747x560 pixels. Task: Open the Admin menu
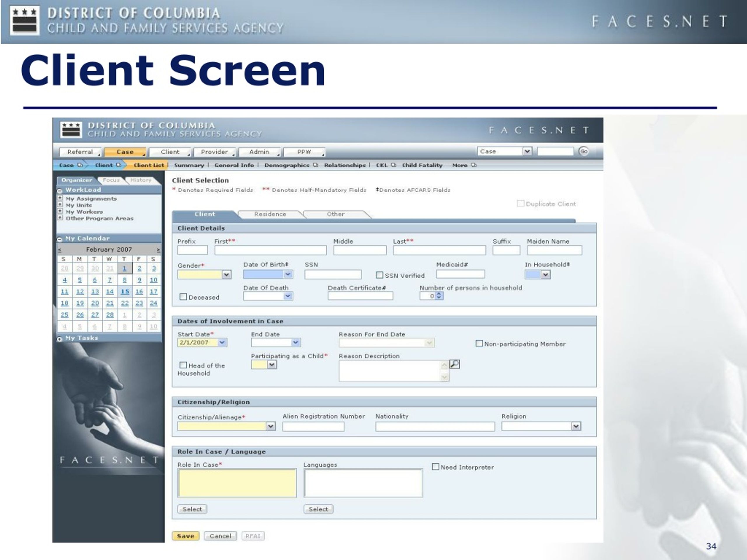point(259,152)
